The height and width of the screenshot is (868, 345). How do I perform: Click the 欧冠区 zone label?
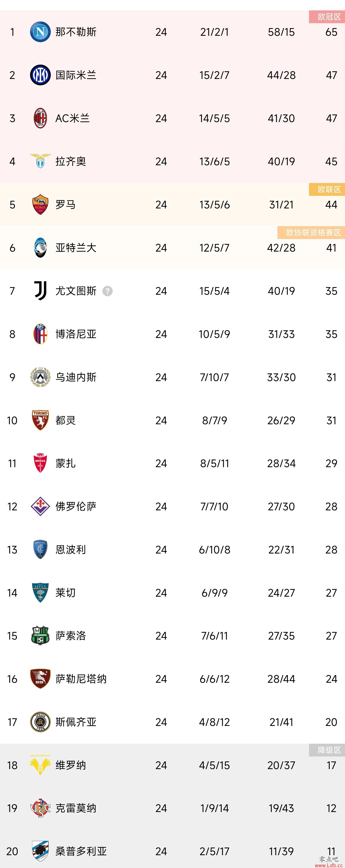click(x=327, y=17)
